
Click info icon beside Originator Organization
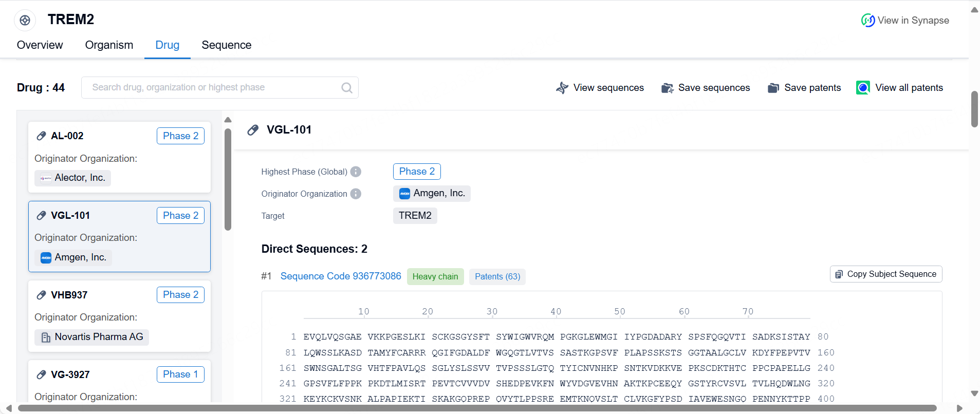356,194
